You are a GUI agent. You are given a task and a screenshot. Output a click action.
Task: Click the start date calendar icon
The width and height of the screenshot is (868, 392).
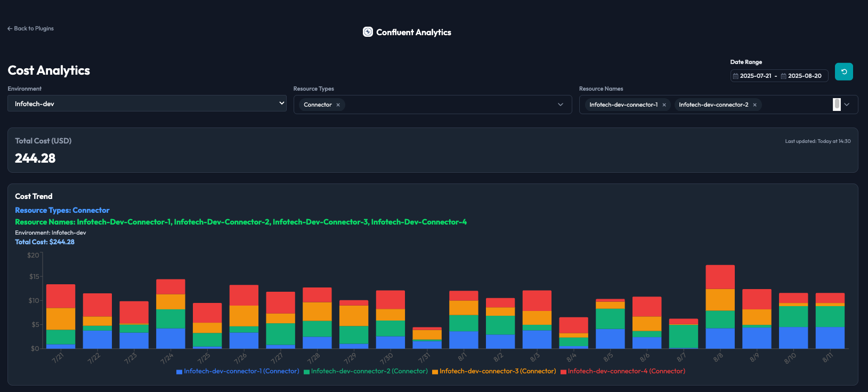pyautogui.click(x=736, y=76)
